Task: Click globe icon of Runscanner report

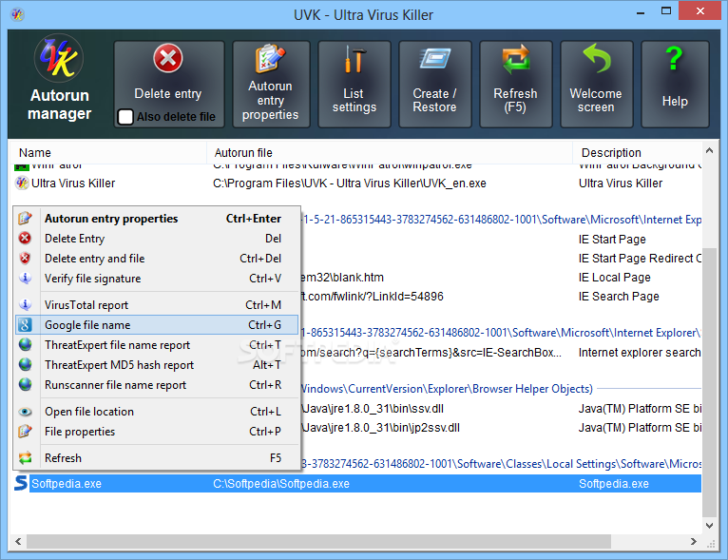Action: (25, 384)
